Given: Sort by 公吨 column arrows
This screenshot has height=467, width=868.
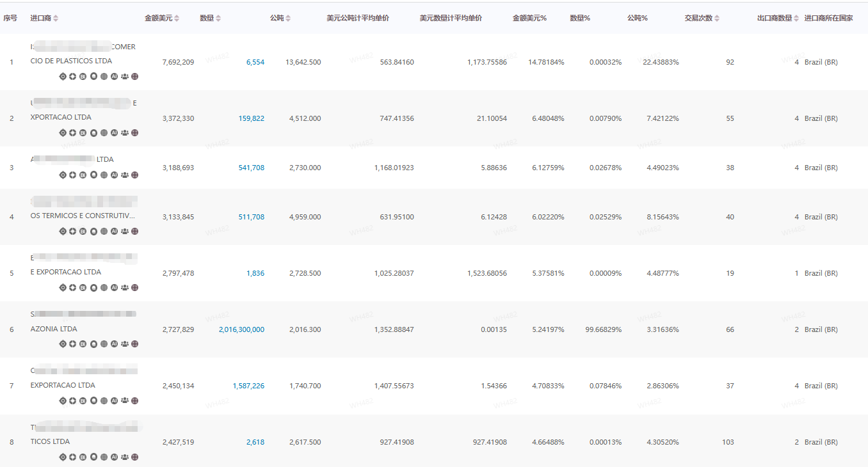Looking at the screenshot, I should 288,19.
